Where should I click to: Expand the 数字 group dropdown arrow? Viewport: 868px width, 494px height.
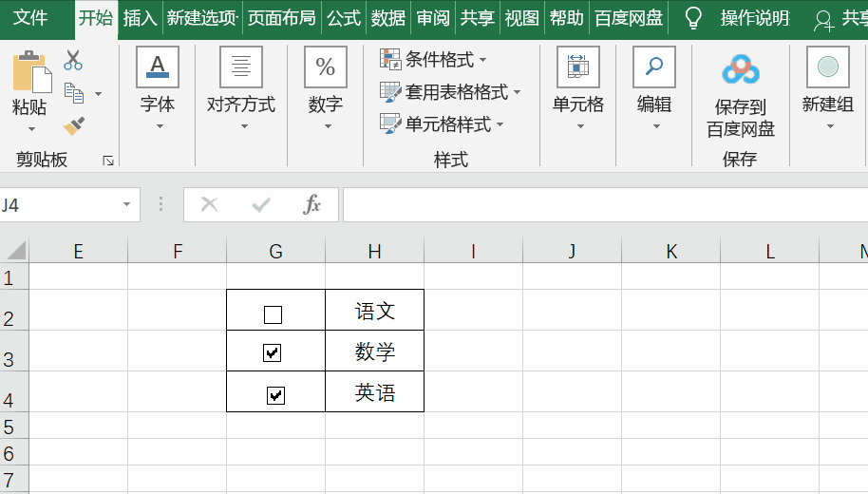pos(328,126)
